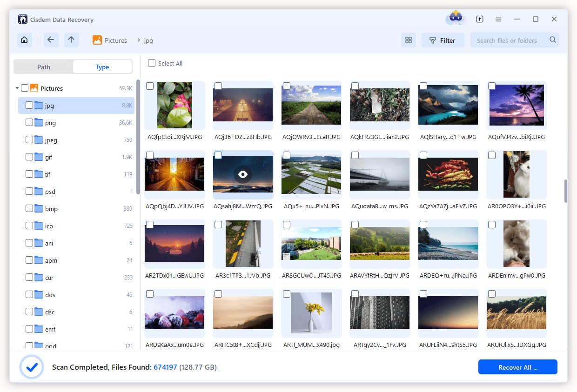This screenshot has height=392, width=577.
Task: Select the Type tab
Action: (x=102, y=66)
